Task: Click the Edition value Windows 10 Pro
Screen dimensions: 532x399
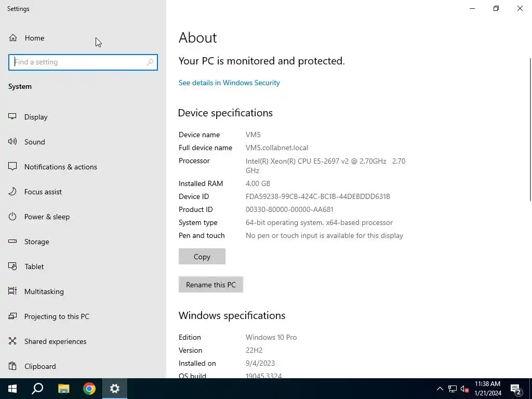Action: pos(271,337)
